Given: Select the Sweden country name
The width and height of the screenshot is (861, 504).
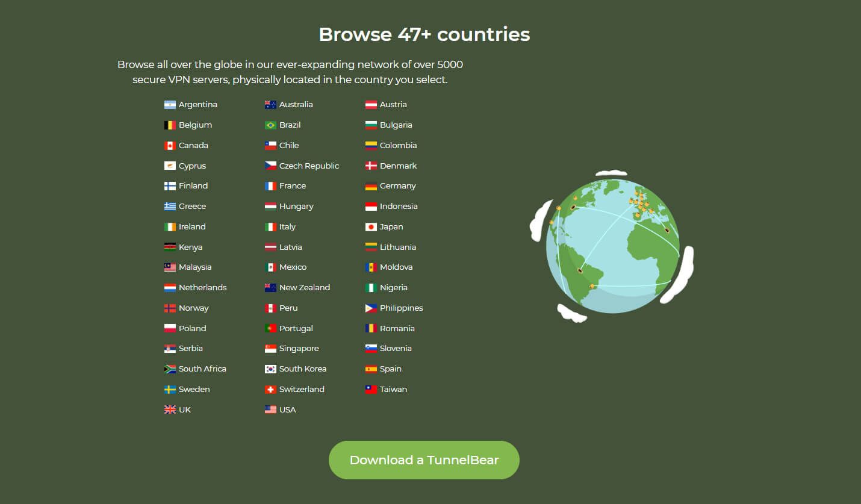Looking at the screenshot, I should tap(194, 390).
